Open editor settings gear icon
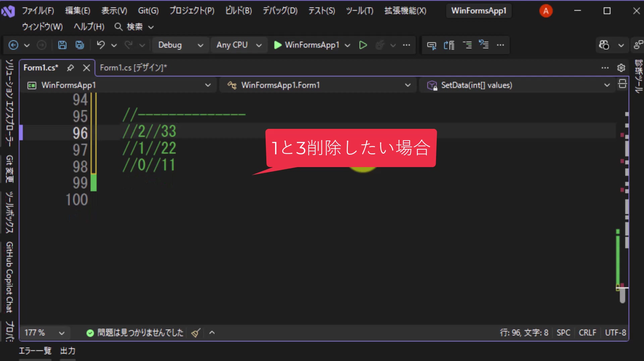The width and height of the screenshot is (644, 361). click(x=621, y=68)
